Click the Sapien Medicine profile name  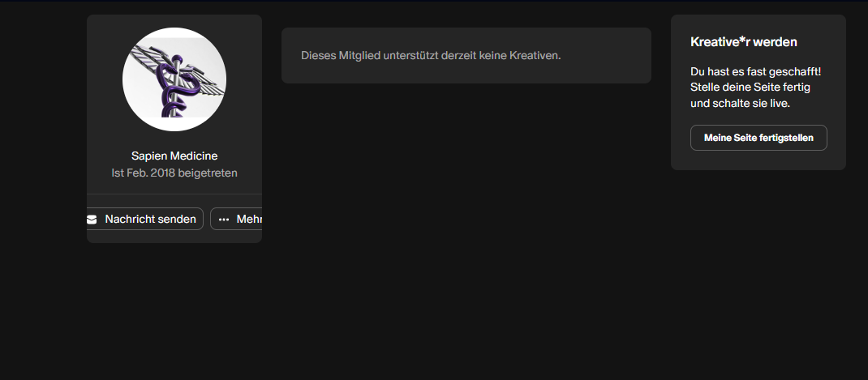coord(174,156)
